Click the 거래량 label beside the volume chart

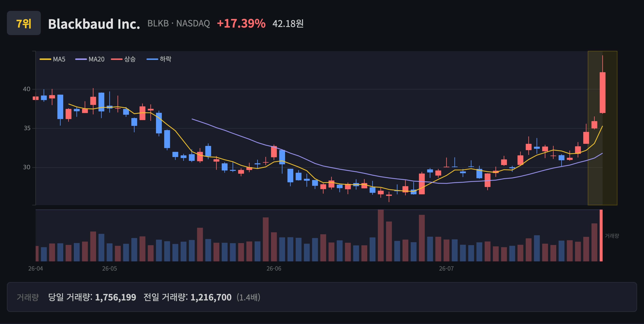tap(612, 236)
